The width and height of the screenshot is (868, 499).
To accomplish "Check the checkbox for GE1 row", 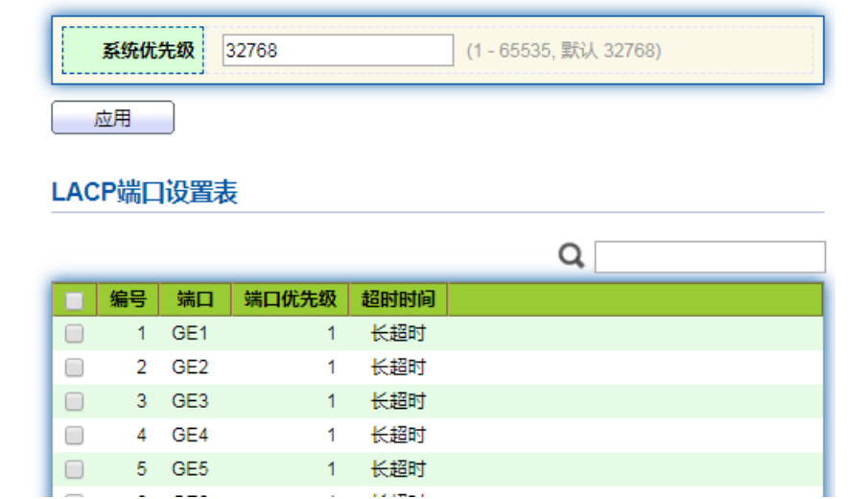I will click(x=74, y=334).
